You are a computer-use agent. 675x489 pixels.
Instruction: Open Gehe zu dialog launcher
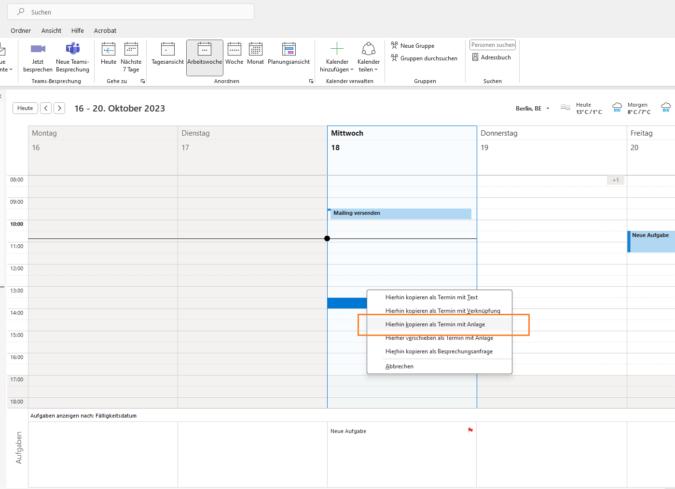[142, 81]
